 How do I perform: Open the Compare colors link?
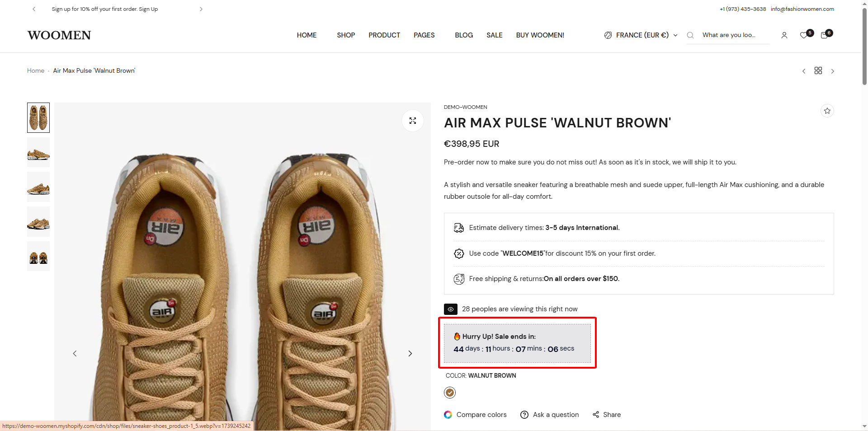point(476,415)
